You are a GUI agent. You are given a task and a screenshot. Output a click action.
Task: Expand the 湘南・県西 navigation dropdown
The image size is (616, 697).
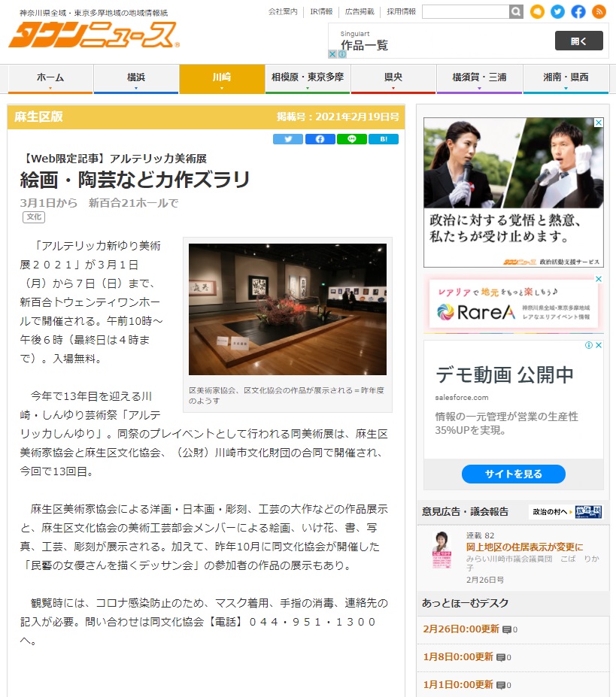565,79
